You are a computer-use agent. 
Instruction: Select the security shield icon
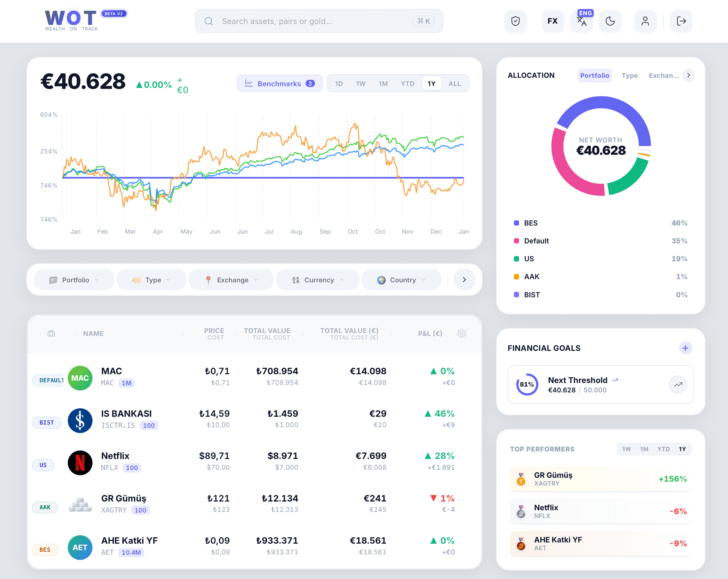tap(515, 21)
